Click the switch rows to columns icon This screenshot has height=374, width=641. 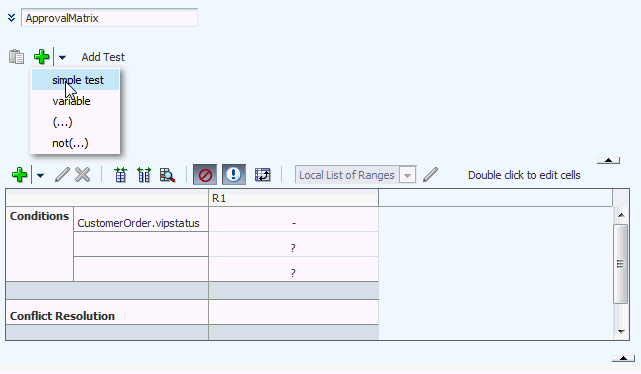pos(262,175)
